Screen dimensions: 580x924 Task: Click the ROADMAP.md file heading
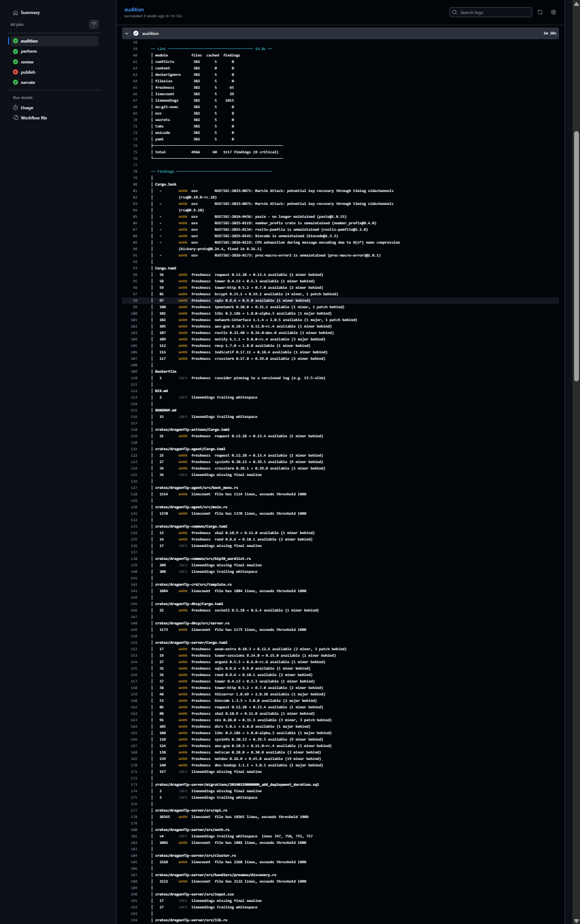166,410
